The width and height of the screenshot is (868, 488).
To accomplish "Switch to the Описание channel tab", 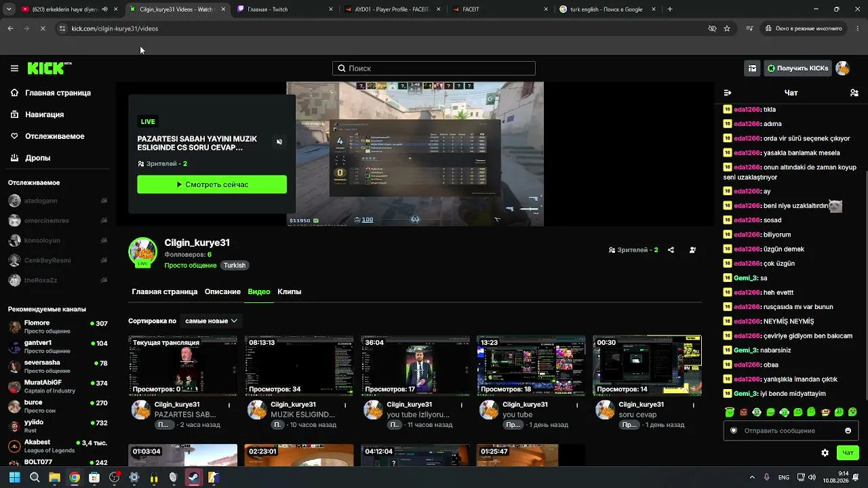I will click(222, 291).
